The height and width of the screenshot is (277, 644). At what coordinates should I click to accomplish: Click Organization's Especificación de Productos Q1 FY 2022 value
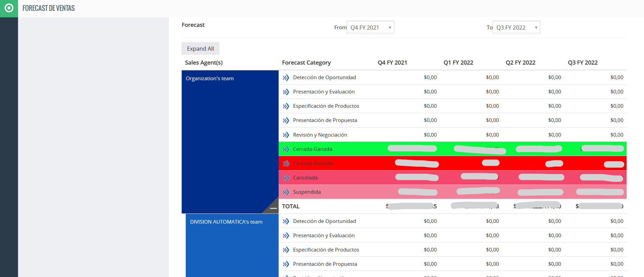(492, 106)
